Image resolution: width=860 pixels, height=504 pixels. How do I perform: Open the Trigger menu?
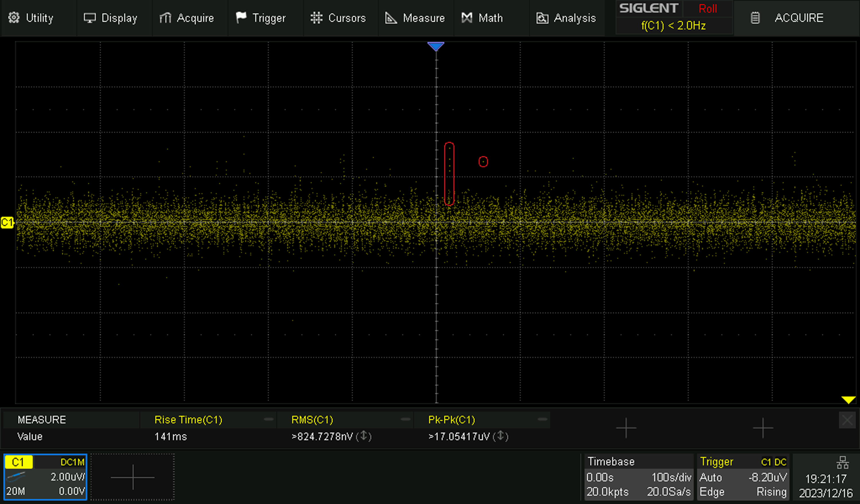click(x=265, y=18)
